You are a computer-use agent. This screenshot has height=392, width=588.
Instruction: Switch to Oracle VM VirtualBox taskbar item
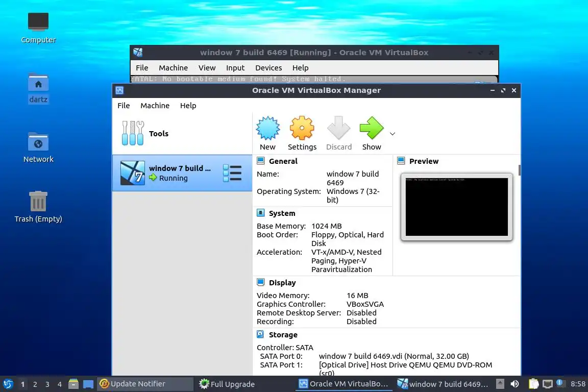tap(344, 384)
